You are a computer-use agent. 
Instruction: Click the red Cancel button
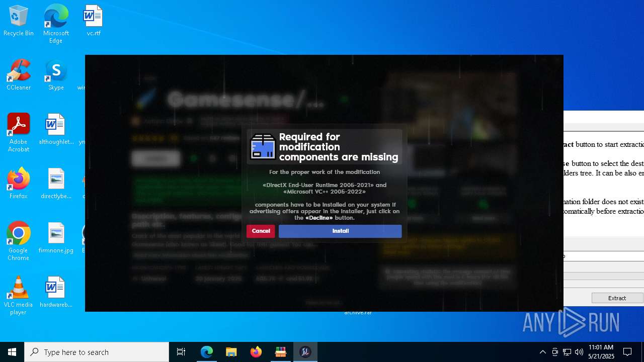pyautogui.click(x=261, y=231)
